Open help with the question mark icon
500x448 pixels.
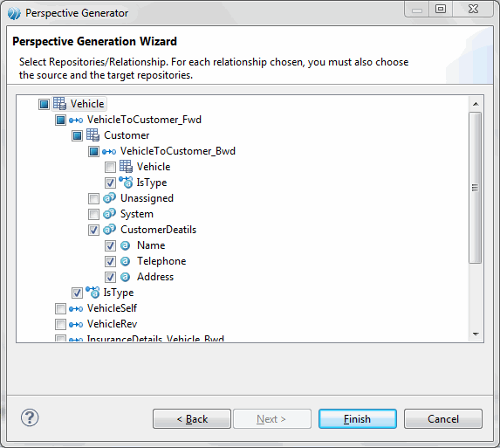pyautogui.click(x=30, y=417)
